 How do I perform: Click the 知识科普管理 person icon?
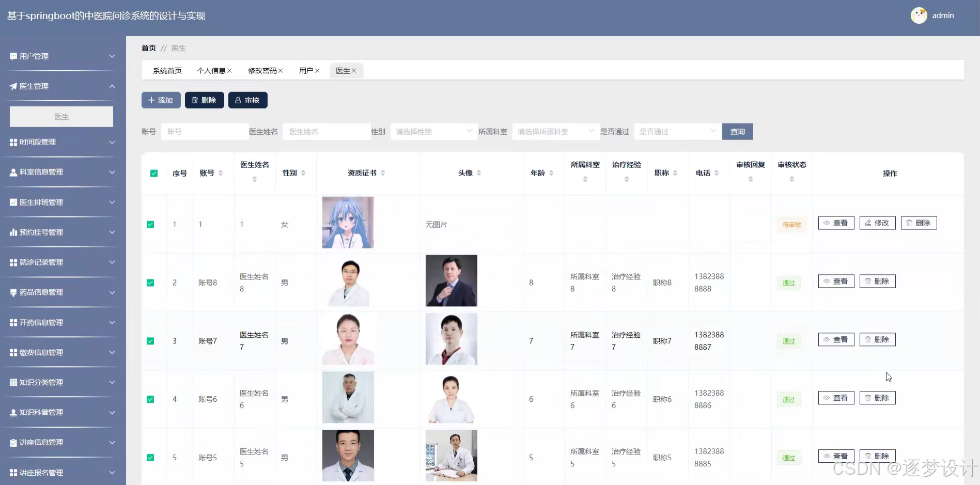(x=13, y=413)
